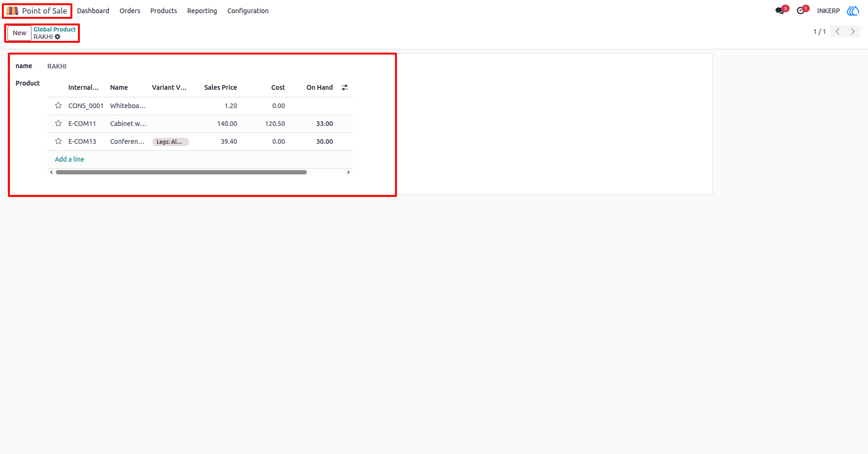Click the user avatar logo icon
868x454 pixels.
point(852,11)
